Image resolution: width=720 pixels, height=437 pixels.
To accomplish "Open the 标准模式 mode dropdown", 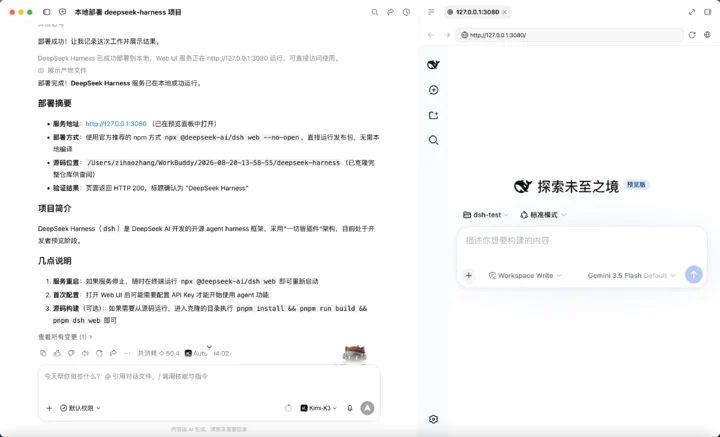I will click(543, 214).
